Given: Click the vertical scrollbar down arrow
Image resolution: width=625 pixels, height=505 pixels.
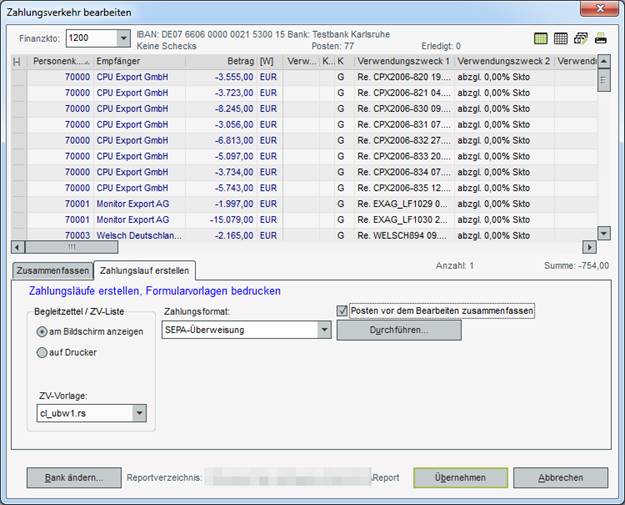Looking at the screenshot, I should click(x=604, y=233).
